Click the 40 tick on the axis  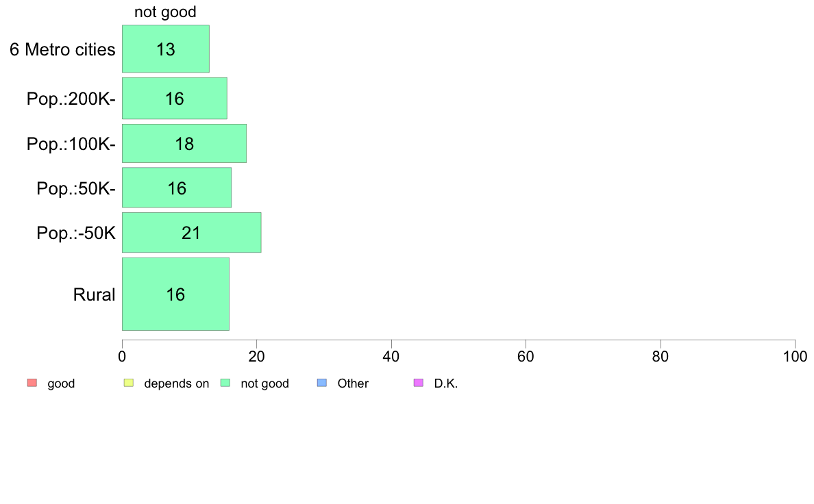tap(391, 356)
